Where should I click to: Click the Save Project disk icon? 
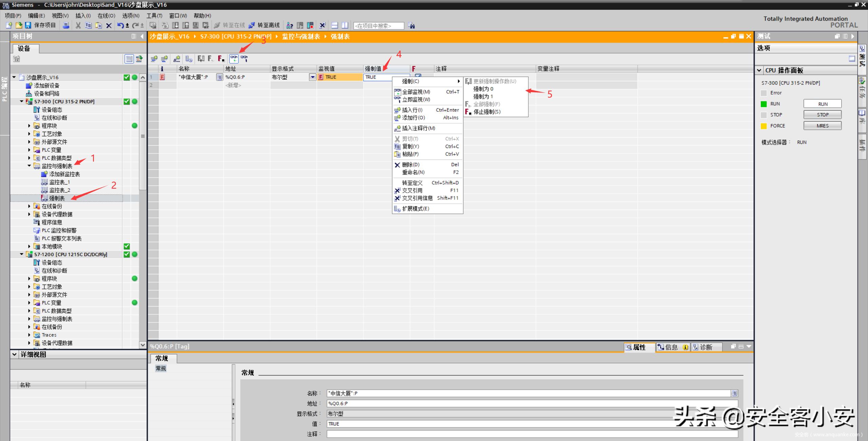(x=28, y=25)
